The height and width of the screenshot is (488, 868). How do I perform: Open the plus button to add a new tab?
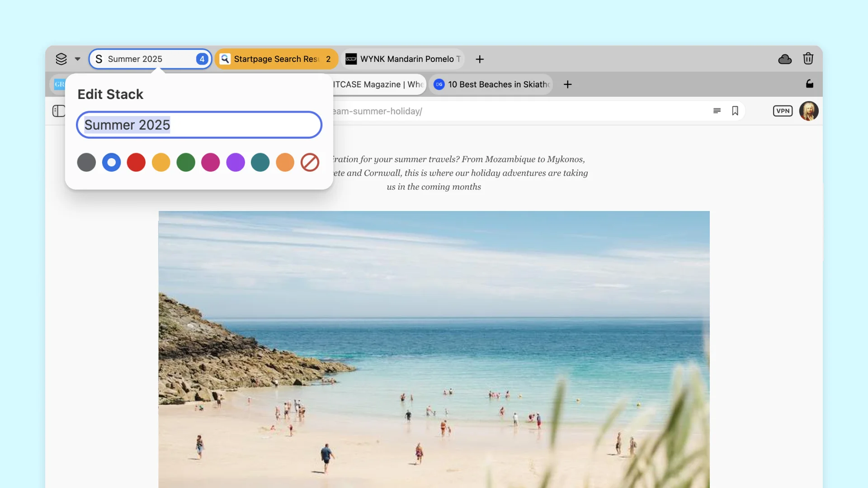pos(479,59)
